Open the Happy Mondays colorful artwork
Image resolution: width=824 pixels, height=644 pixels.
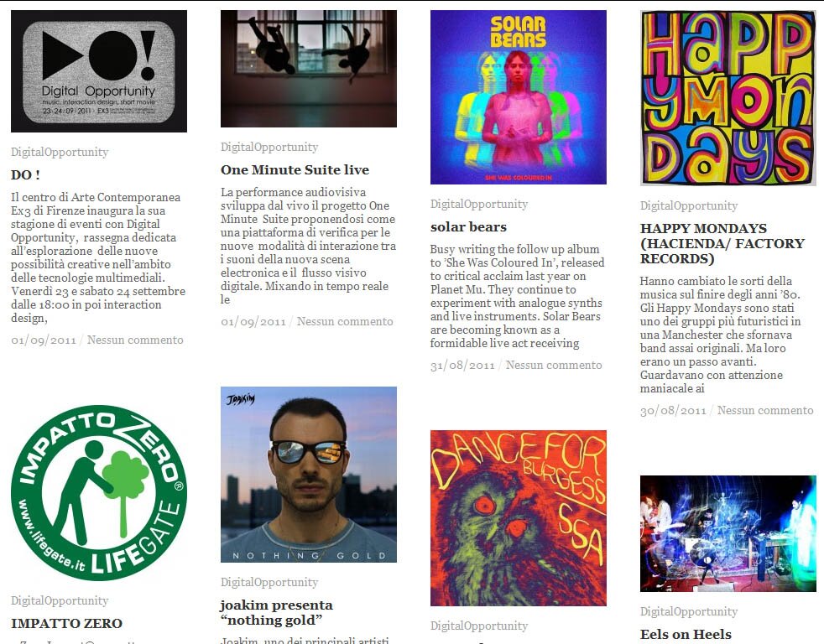728,98
